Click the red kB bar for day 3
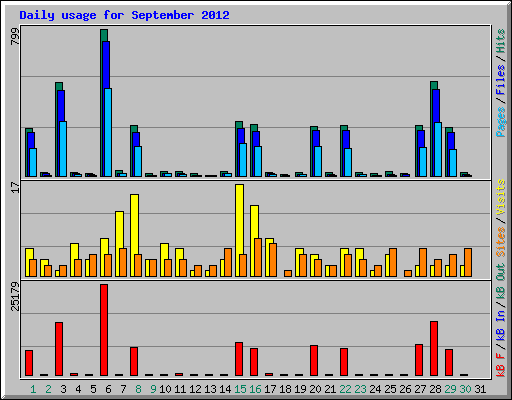The width and height of the screenshot is (512, 400). (x=59, y=349)
